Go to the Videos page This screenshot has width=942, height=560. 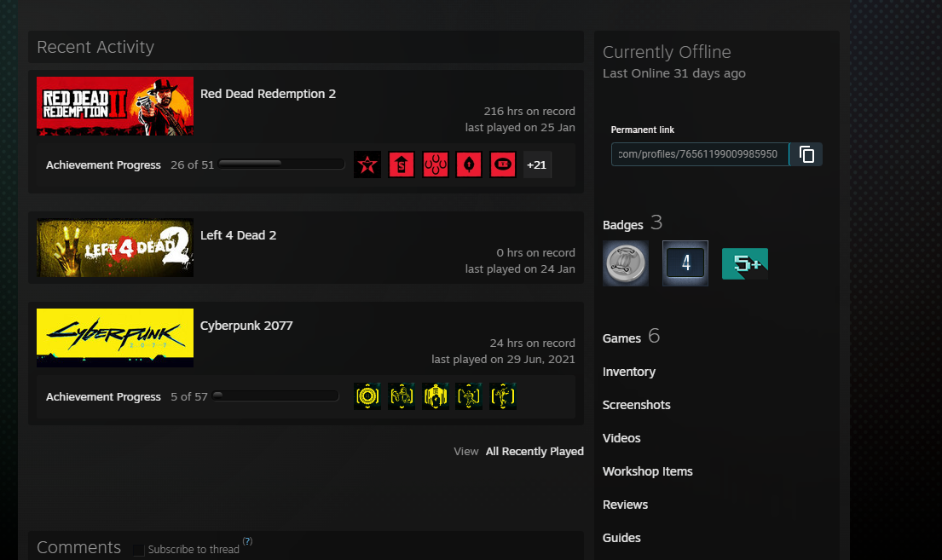coord(621,438)
